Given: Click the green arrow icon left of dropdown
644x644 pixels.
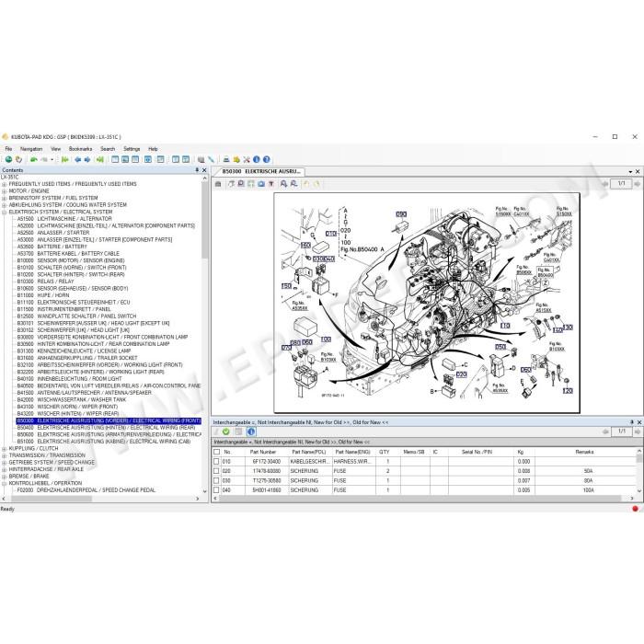Looking at the screenshot, I should point(34,159).
